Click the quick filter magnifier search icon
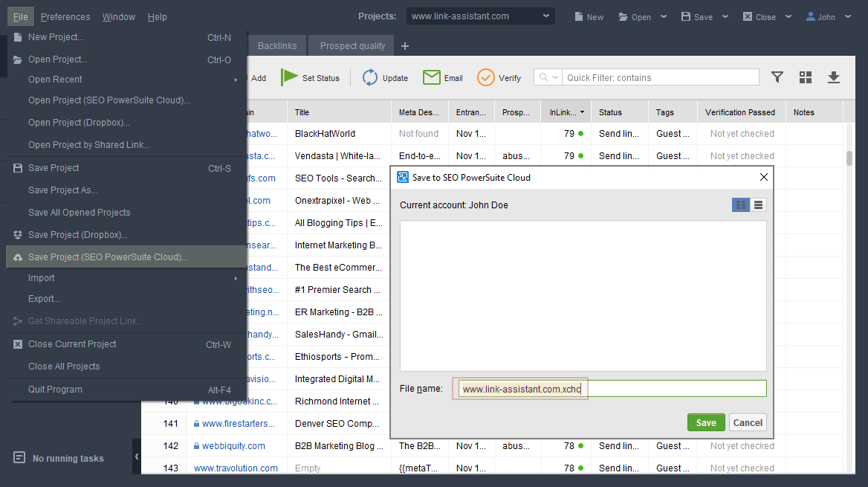This screenshot has width=868, height=487. click(543, 77)
